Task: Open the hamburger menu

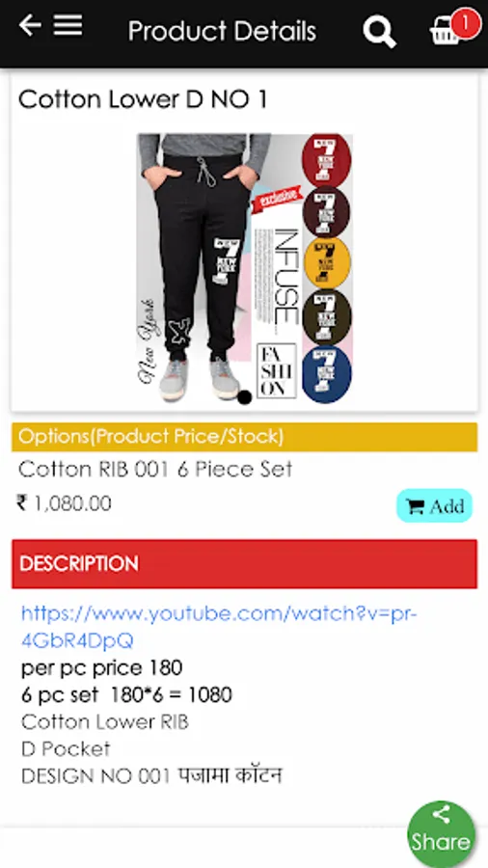Action: [x=68, y=25]
